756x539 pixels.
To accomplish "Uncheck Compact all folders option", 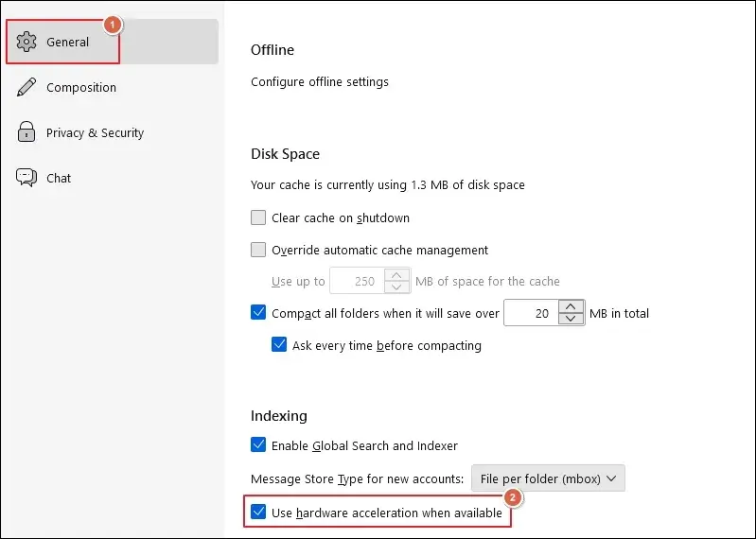I will point(258,313).
